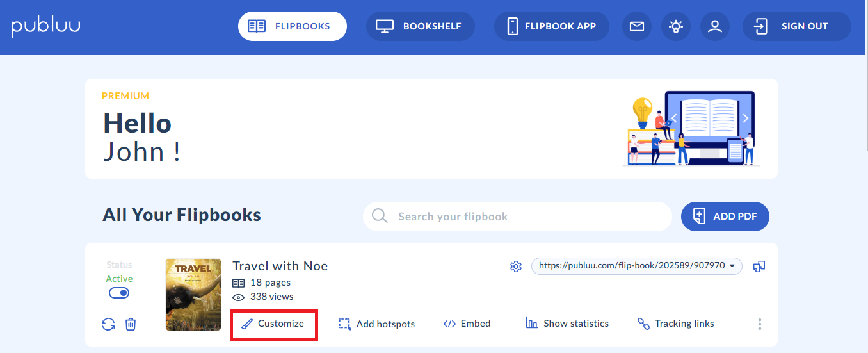This screenshot has width=868, height=353.
Task: Open the user profile icon
Action: (x=715, y=26)
